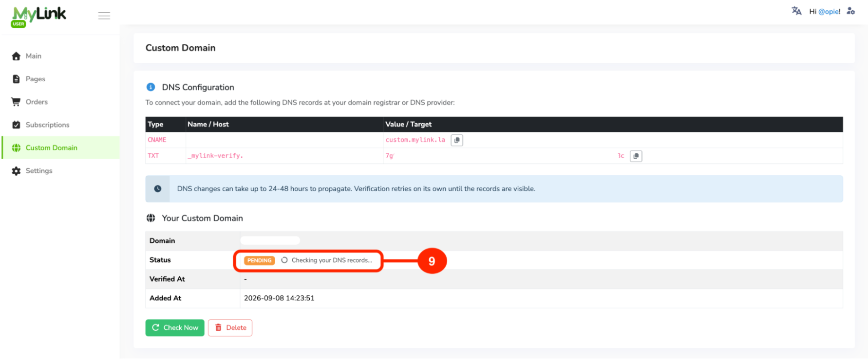Click the Name / Host column header

pos(208,125)
